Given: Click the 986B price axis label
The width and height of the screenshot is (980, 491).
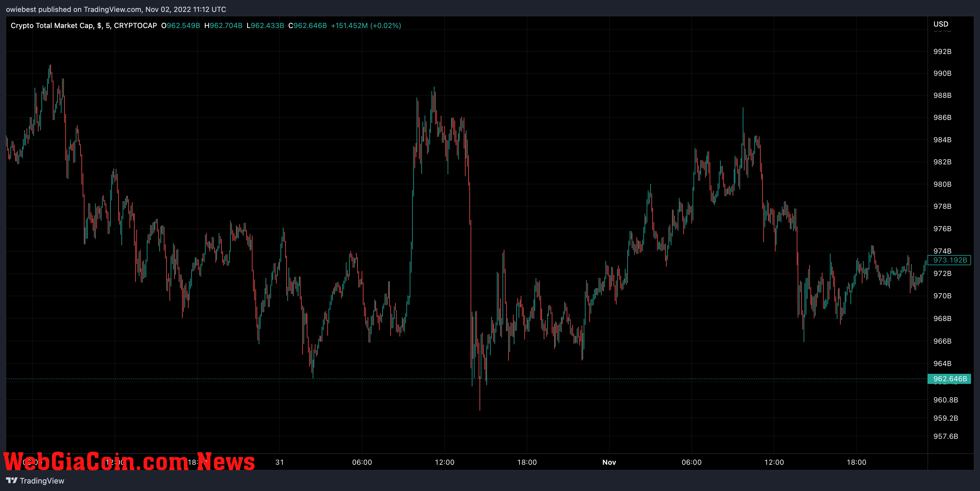Looking at the screenshot, I should pos(942,117).
